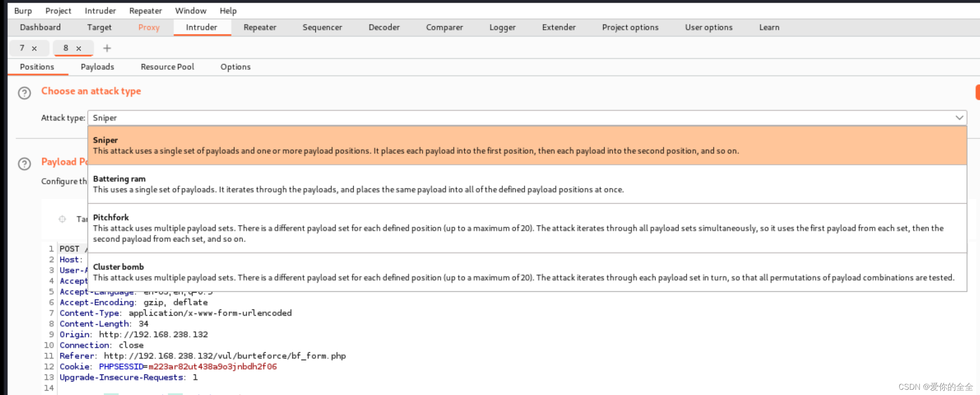Click the Upgrade-Insecure-Requests line
980x395 pixels.
[x=128, y=378]
